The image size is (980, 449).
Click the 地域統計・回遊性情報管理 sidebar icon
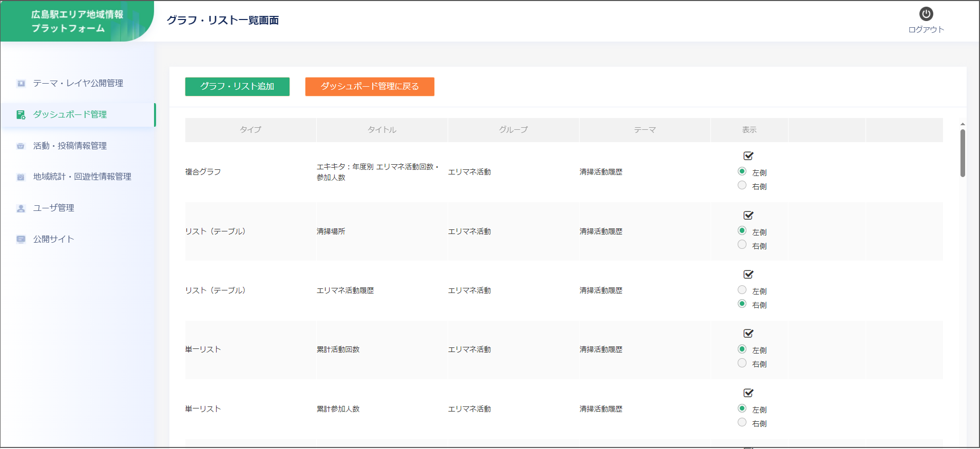pyautogui.click(x=21, y=177)
